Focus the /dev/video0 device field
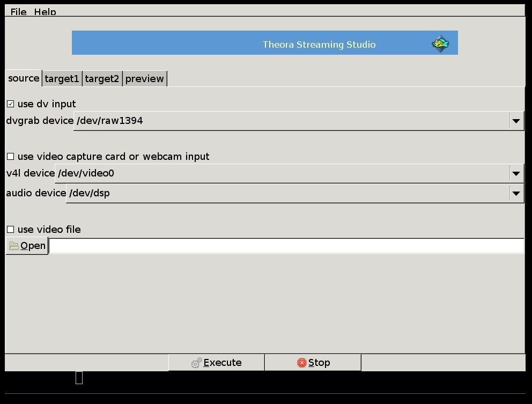Viewport: 532px width, 404px height. pos(282,173)
